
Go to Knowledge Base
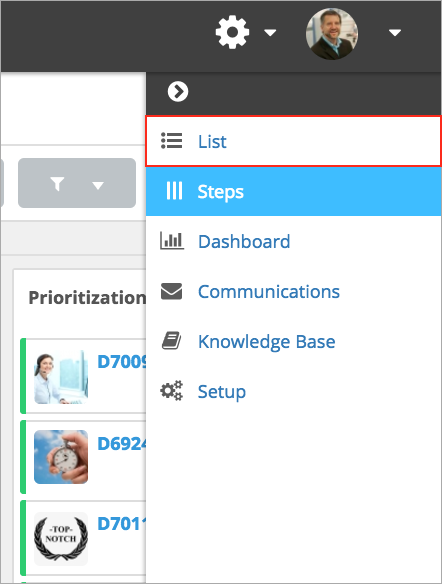pos(293,341)
